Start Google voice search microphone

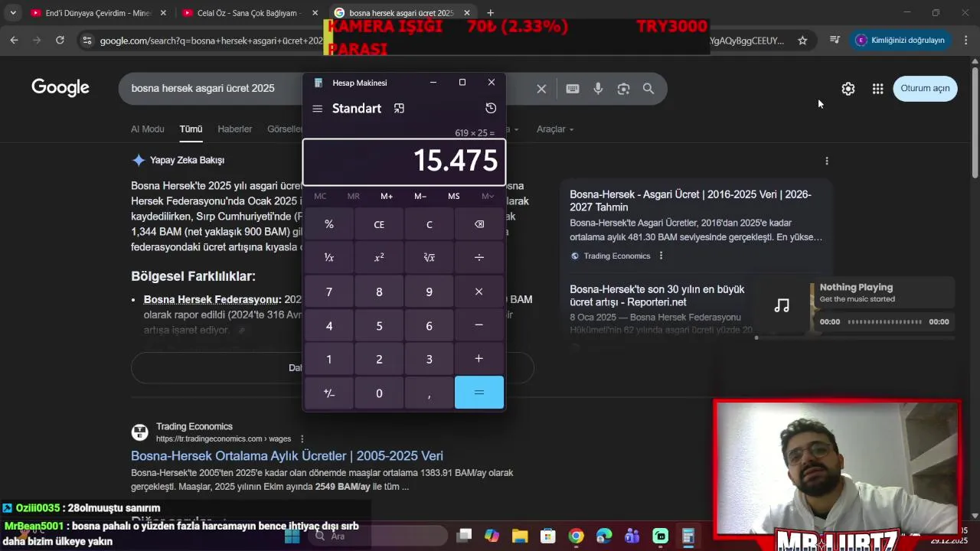(x=598, y=89)
